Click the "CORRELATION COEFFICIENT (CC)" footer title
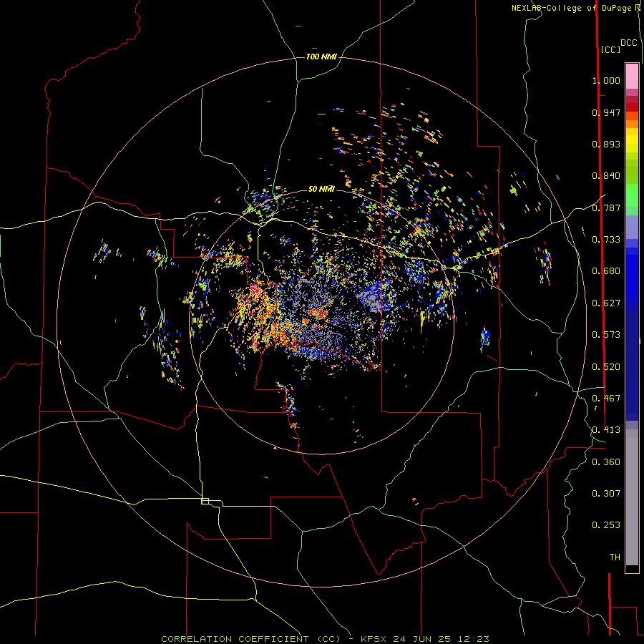The height and width of the screenshot is (644, 644). (x=250, y=639)
